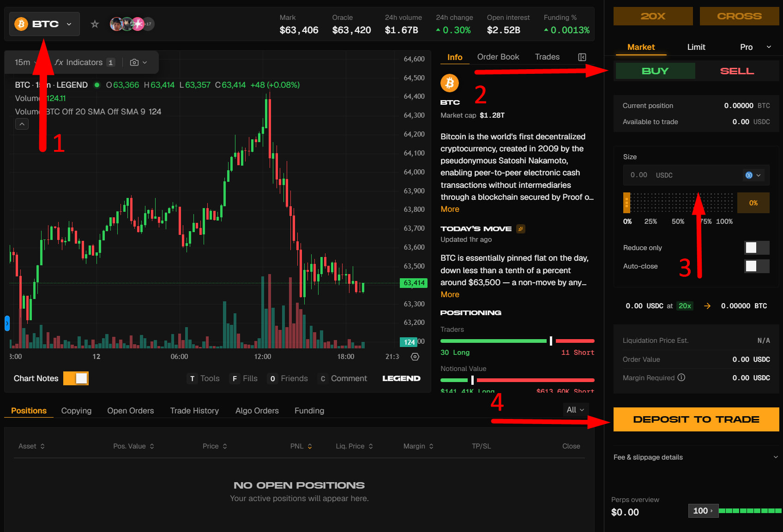This screenshot has width=783, height=532.
Task: Open O Friends chart shortcut
Action: tap(288, 378)
